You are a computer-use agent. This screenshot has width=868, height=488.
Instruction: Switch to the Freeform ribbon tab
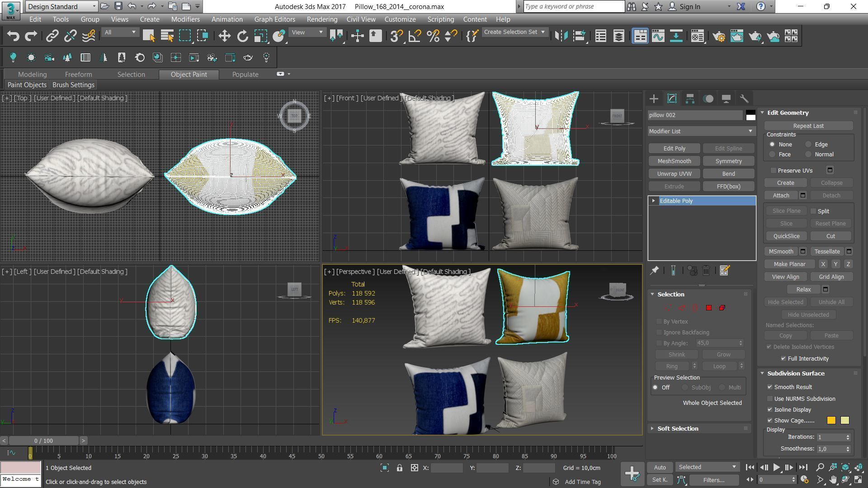coord(78,75)
